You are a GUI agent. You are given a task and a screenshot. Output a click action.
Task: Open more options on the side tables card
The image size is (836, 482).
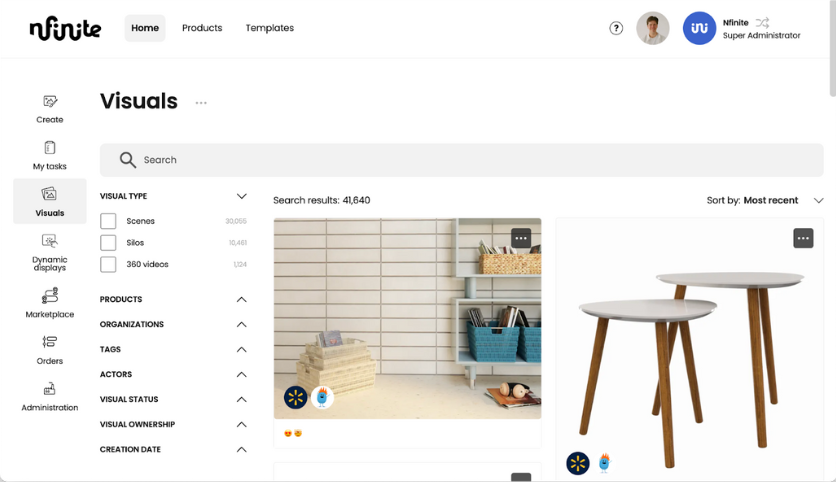(803, 238)
